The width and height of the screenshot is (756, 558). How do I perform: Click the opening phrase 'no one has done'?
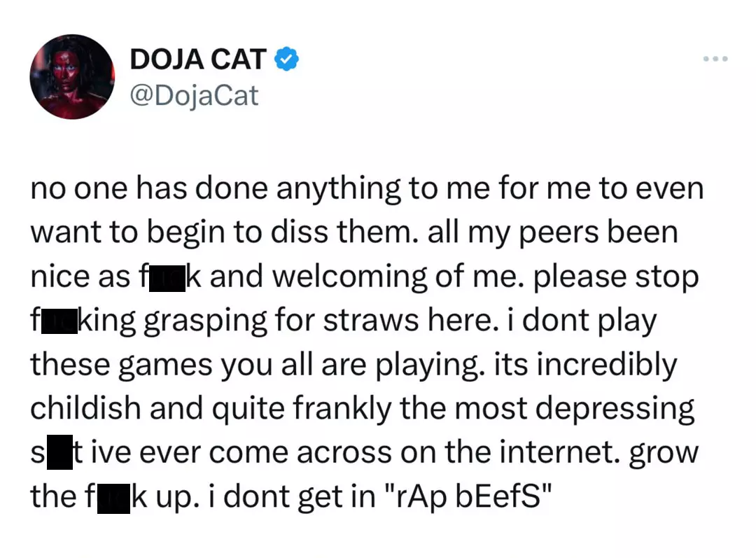point(149,188)
